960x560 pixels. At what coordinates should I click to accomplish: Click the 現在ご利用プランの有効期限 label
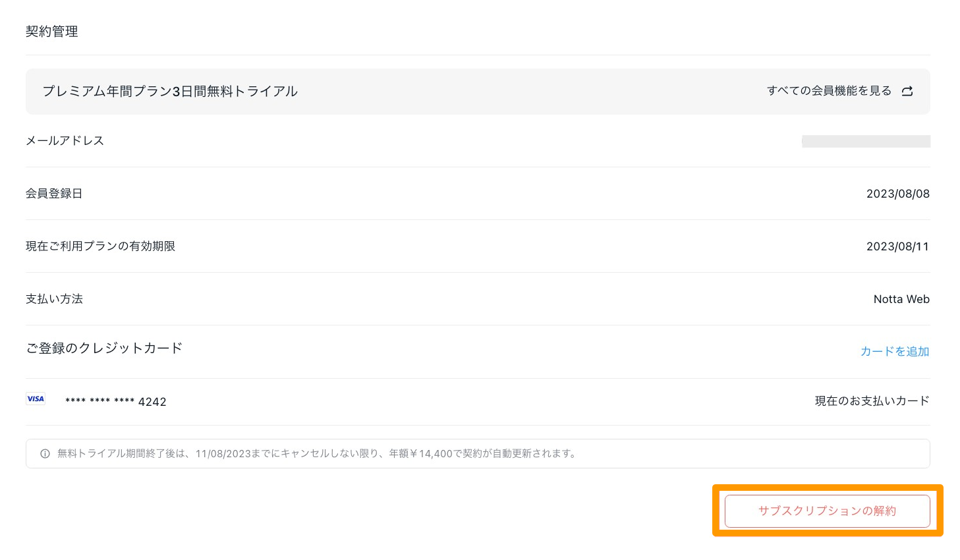(100, 246)
